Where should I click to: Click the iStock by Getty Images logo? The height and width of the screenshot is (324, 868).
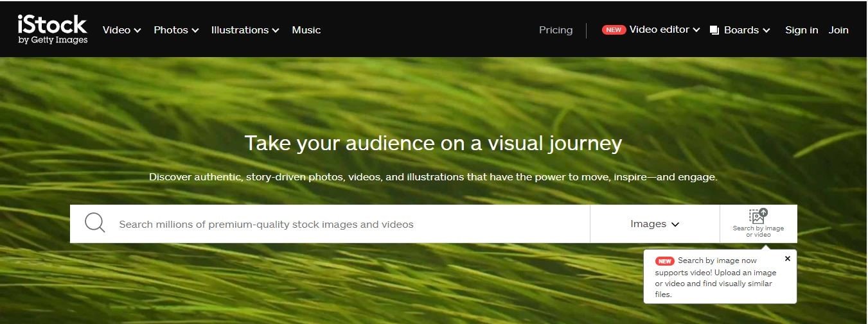53,30
